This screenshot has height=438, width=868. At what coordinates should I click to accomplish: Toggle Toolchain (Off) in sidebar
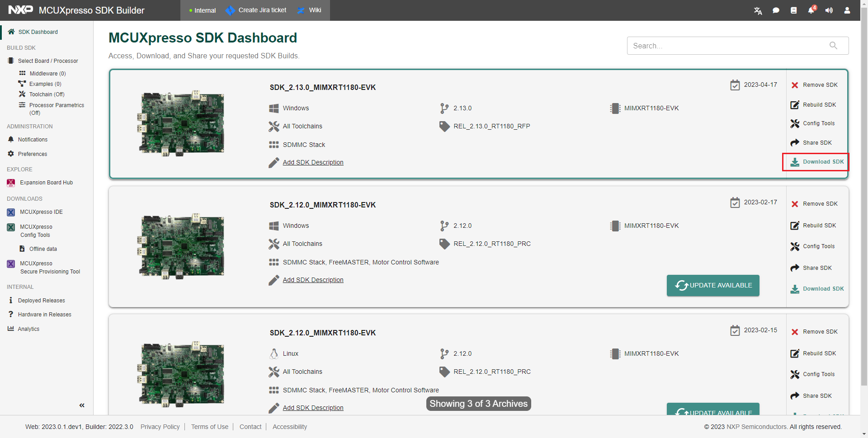click(x=47, y=94)
